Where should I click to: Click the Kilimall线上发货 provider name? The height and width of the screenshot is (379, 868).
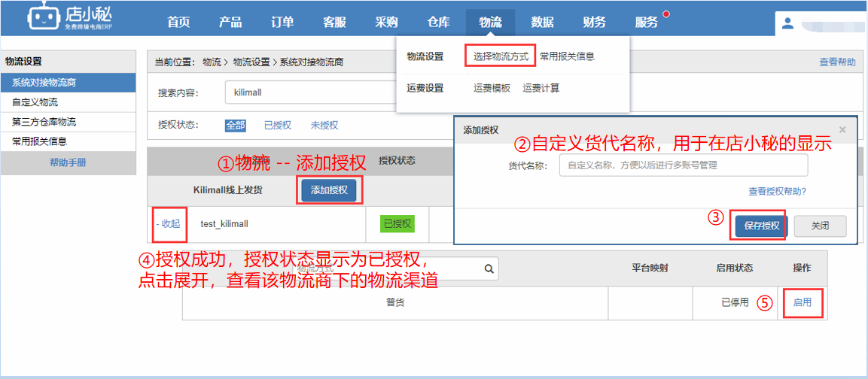point(228,190)
